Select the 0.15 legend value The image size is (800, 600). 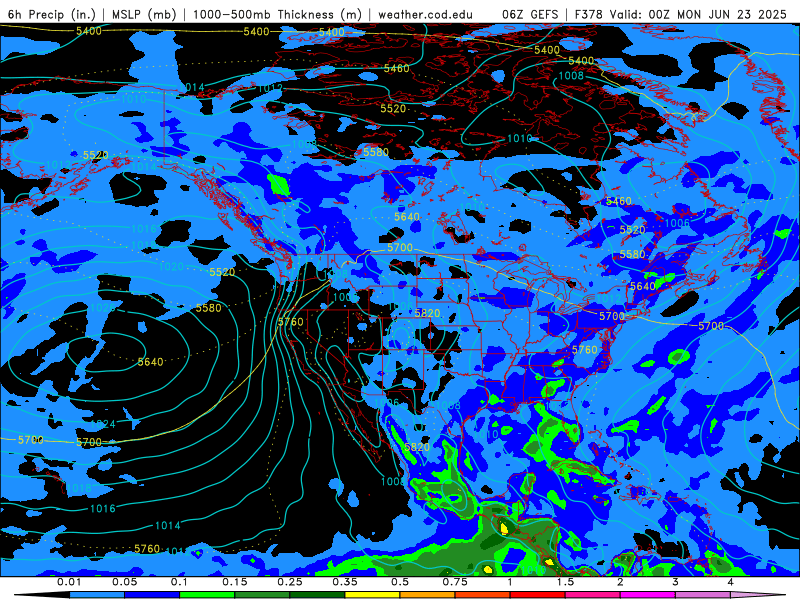235,582
